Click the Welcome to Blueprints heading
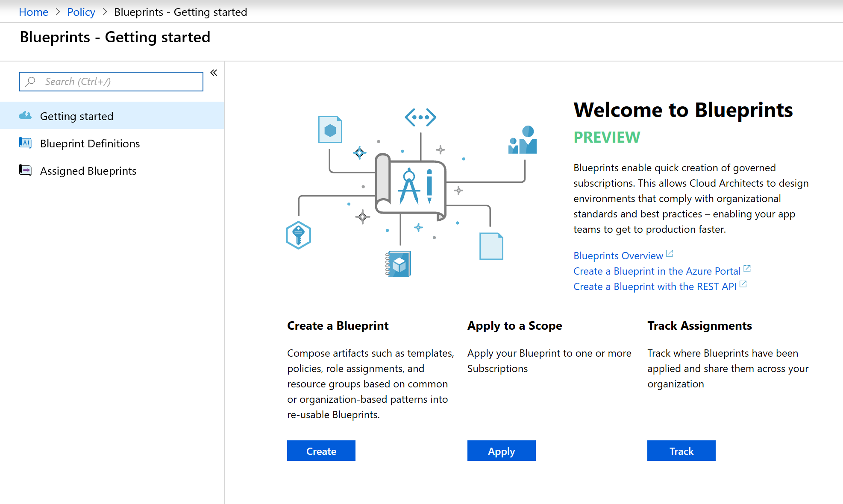 [683, 110]
